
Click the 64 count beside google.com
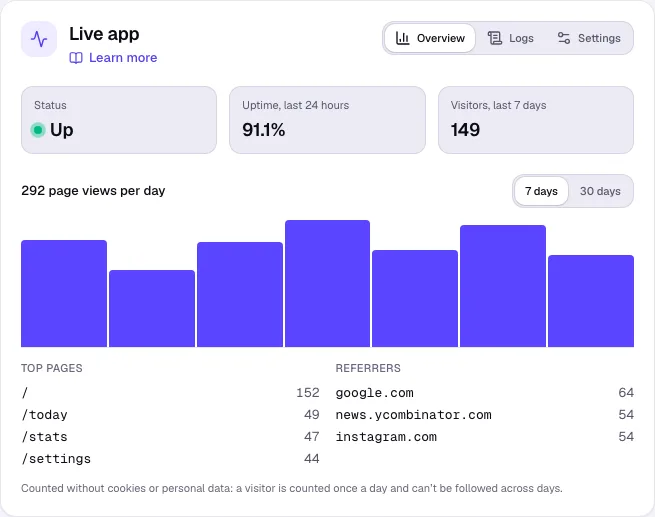pos(626,393)
